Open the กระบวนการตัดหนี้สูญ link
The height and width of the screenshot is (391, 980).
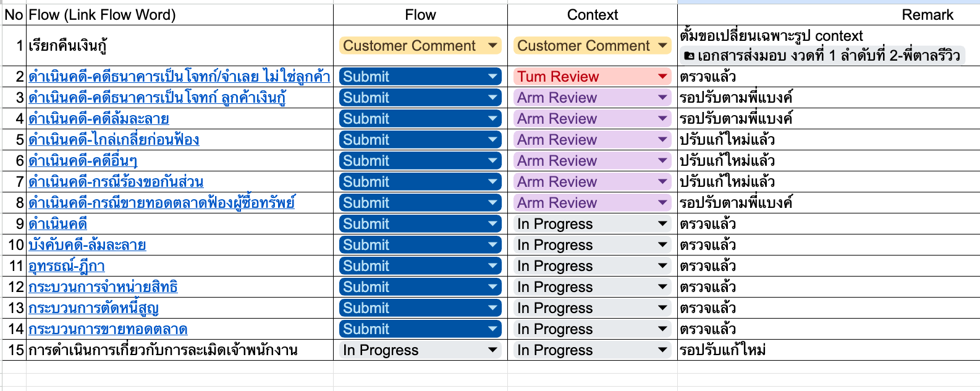94,308
